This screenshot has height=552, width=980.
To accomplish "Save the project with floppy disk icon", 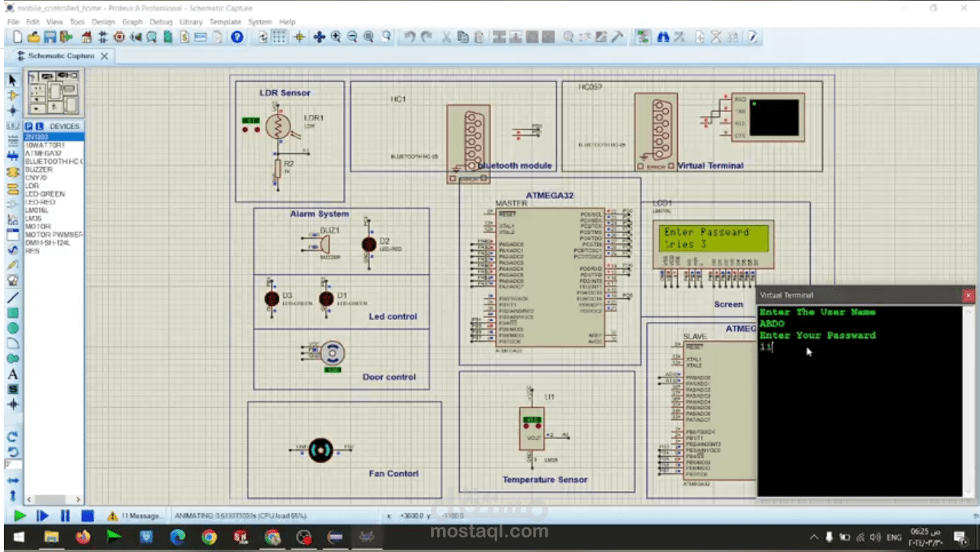I will (x=50, y=37).
